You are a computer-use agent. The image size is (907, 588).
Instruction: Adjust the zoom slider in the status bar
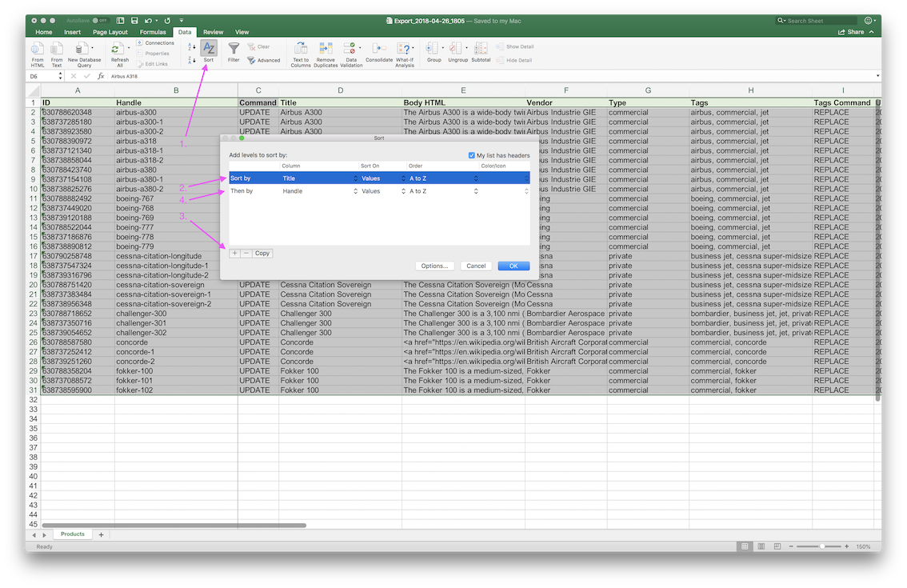[x=821, y=546]
